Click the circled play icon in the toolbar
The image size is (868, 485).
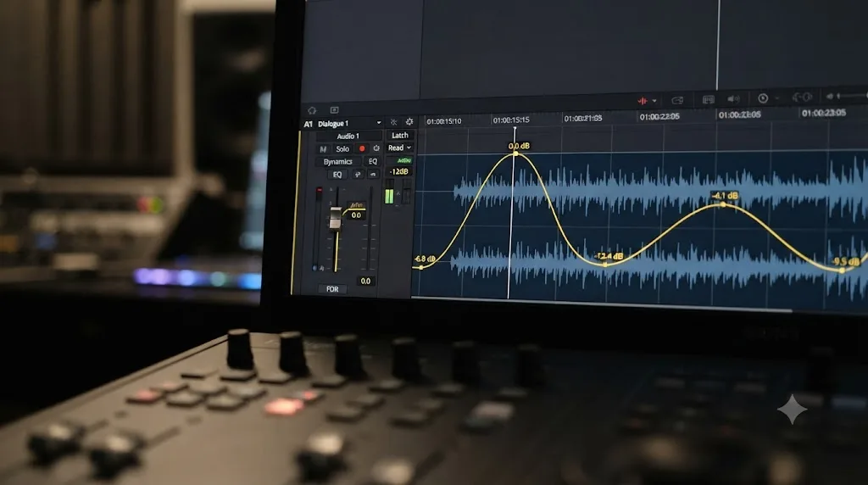click(763, 98)
